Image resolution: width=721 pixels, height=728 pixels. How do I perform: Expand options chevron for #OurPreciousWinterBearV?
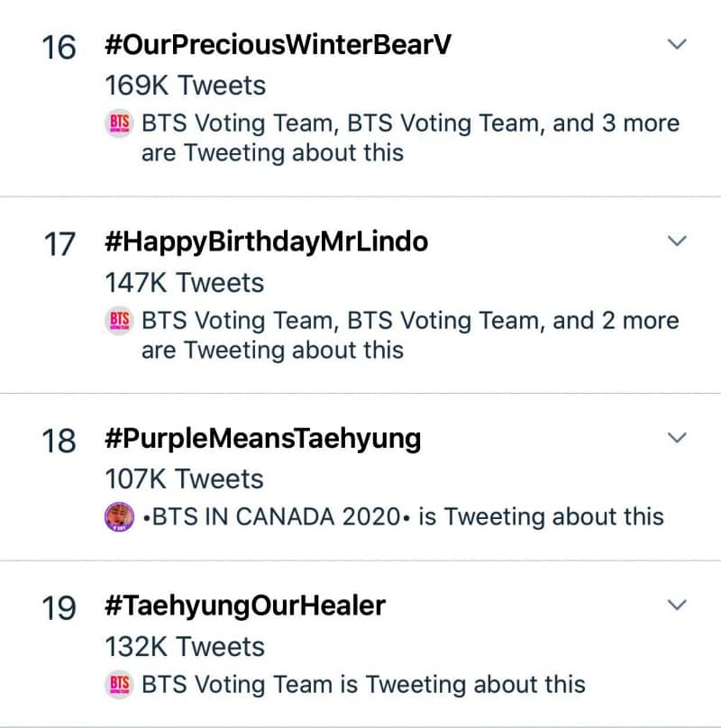pos(676,44)
